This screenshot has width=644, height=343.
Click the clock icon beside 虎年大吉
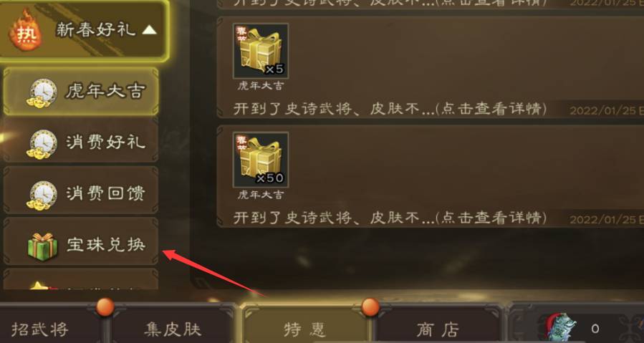click(x=42, y=93)
